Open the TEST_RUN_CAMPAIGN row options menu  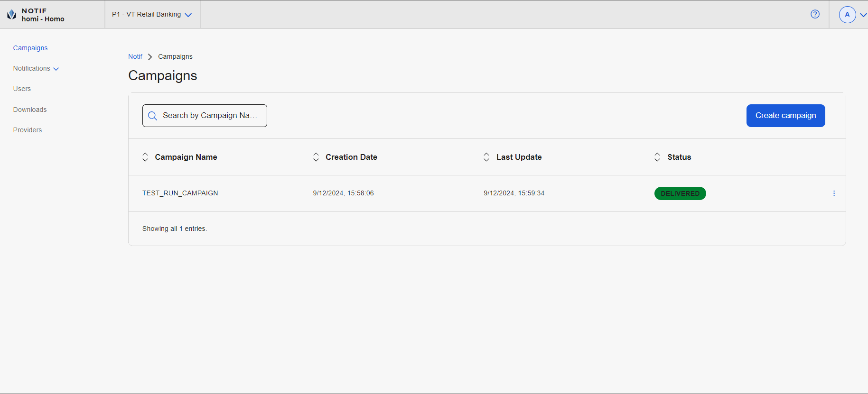(x=834, y=193)
